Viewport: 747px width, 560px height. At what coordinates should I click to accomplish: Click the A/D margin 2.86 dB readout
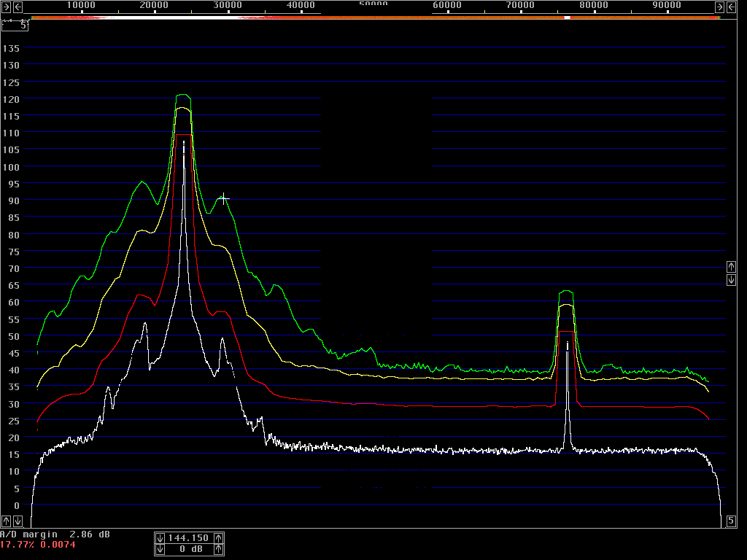[x=55, y=534]
